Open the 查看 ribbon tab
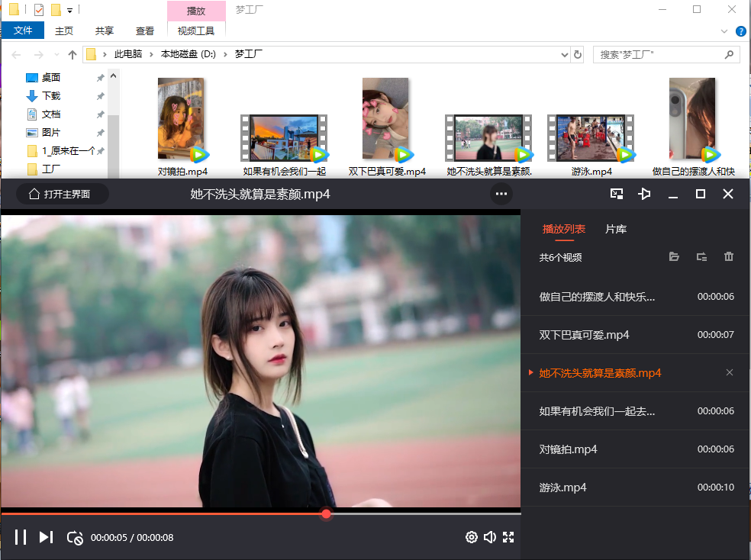The image size is (751, 560). point(145,31)
